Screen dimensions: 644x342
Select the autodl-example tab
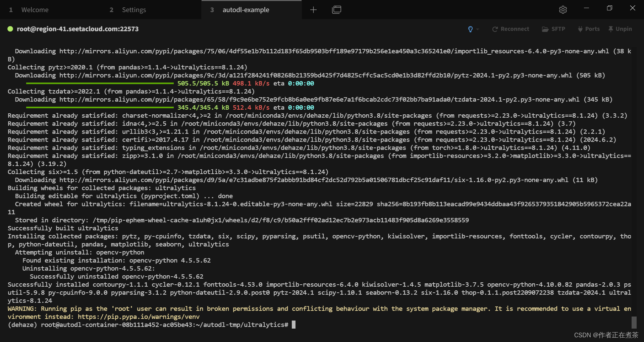[246, 10]
